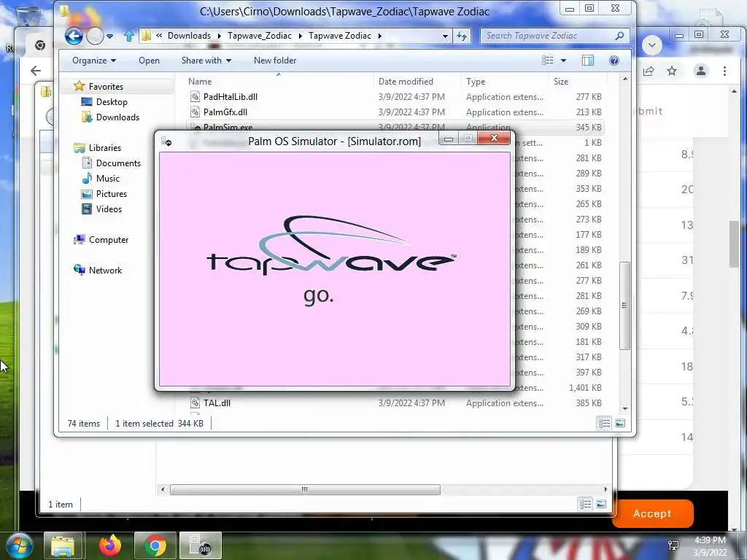Click Chrome's share page icon
747x560 pixels.
point(649,71)
